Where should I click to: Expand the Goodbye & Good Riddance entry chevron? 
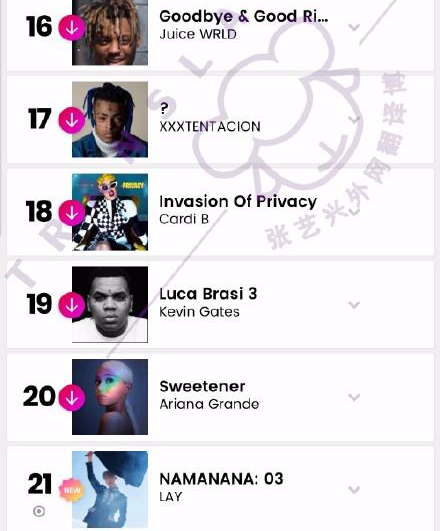(354, 27)
